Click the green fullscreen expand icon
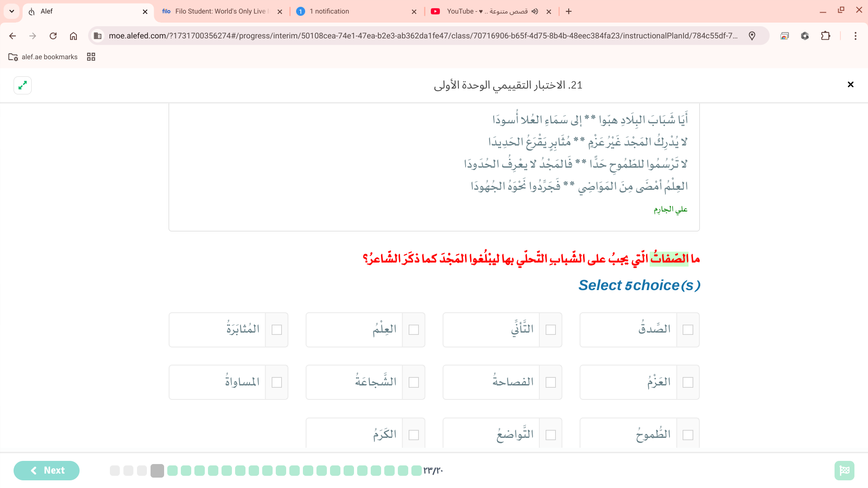The height and width of the screenshot is (488, 868). click(23, 85)
